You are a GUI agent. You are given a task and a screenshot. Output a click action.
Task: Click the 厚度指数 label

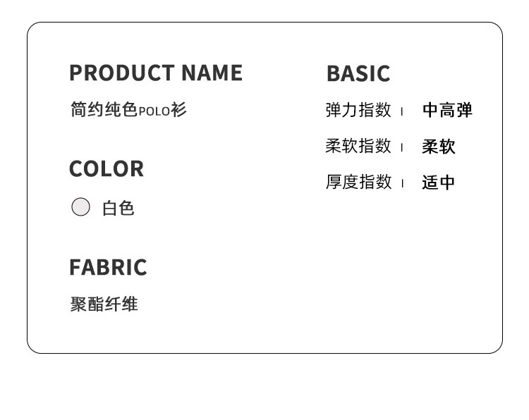(358, 182)
